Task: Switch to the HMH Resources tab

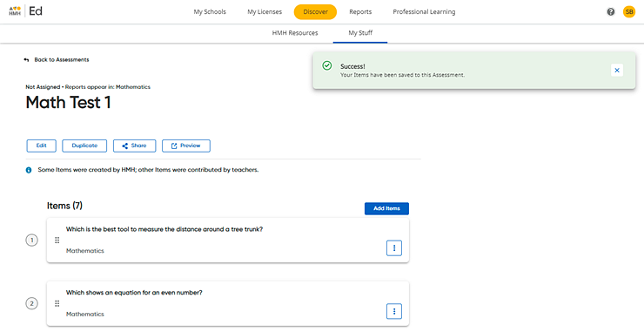Action: tap(295, 33)
